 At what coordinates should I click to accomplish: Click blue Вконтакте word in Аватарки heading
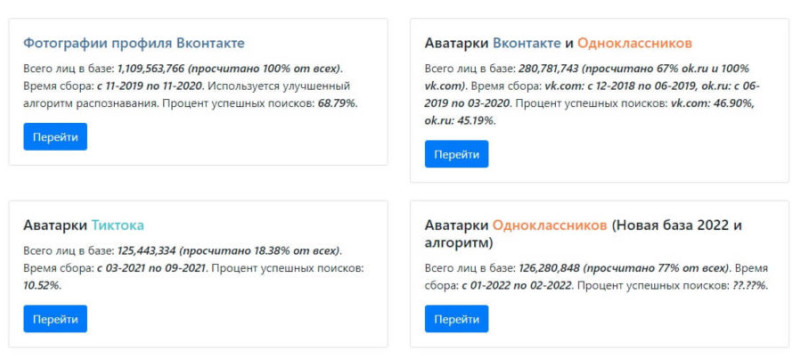(527, 43)
